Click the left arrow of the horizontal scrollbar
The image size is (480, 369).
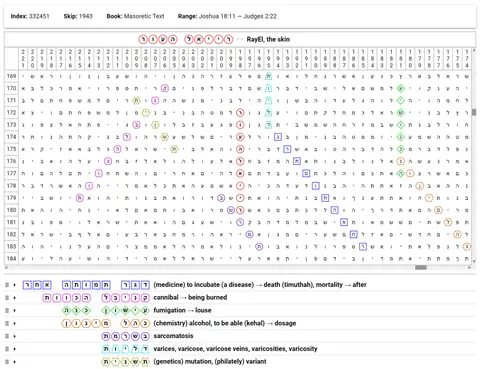[6, 267]
